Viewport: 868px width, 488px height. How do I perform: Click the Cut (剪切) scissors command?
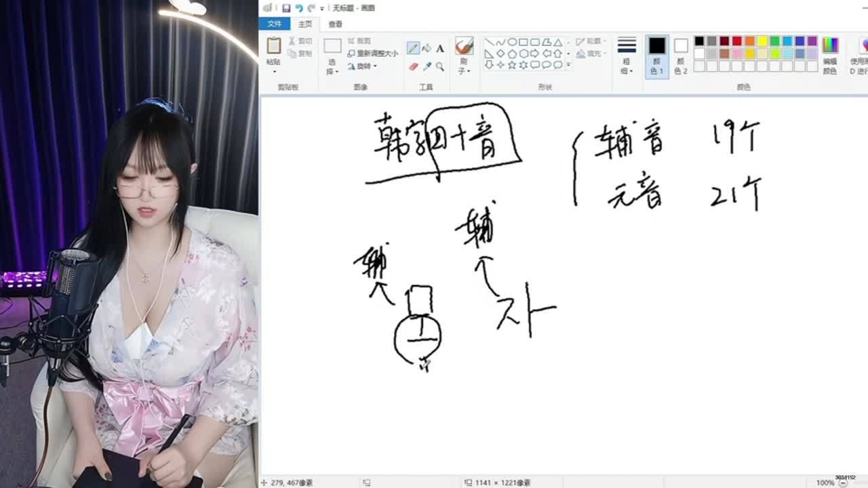(x=300, y=41)
